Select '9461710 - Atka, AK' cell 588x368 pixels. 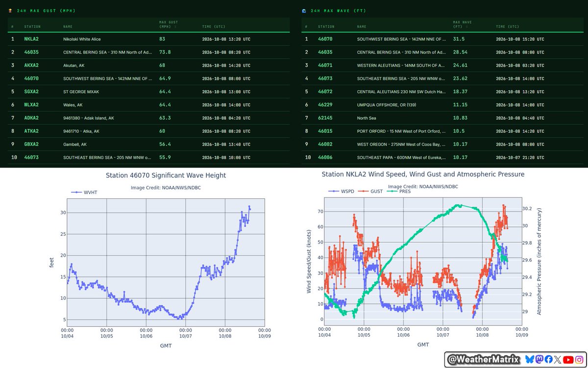pos(81,131)
